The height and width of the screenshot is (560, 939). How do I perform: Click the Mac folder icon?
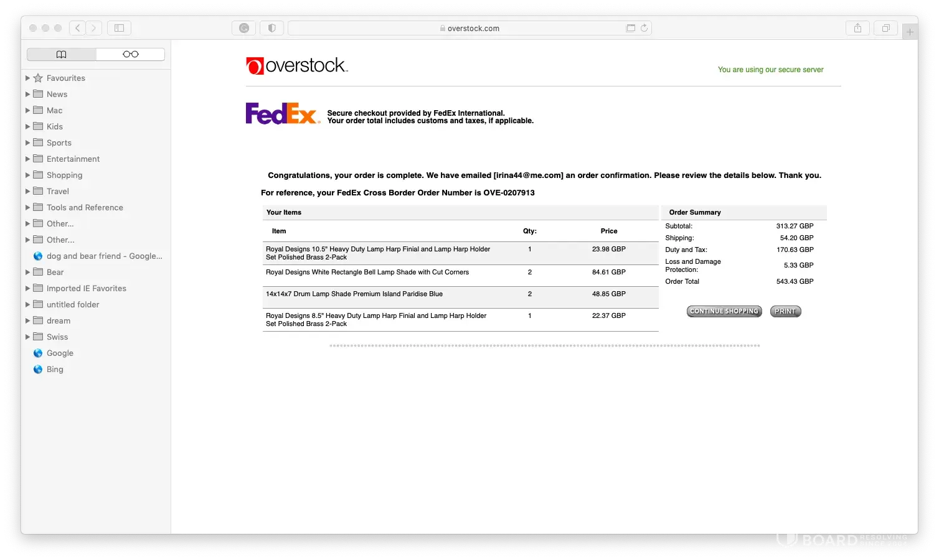coord(38,110)
